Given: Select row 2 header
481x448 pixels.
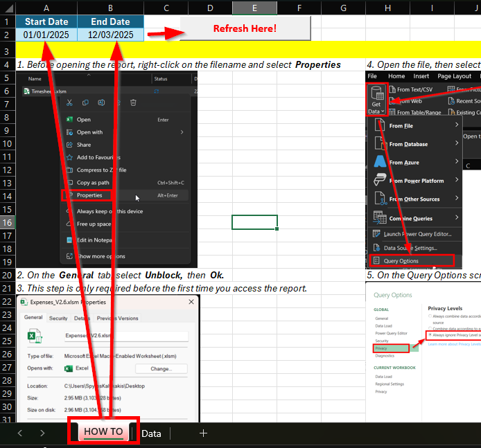Looking at the screenshot, I should tap(8, 35).
